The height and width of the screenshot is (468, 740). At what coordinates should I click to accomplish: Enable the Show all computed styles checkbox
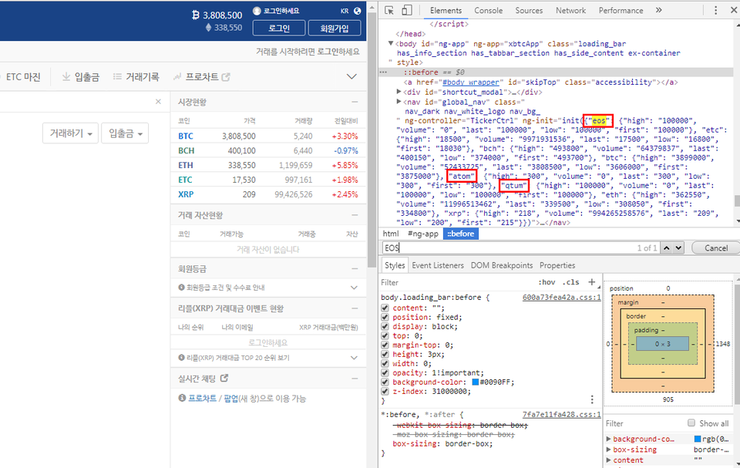(x=691, y=423)
